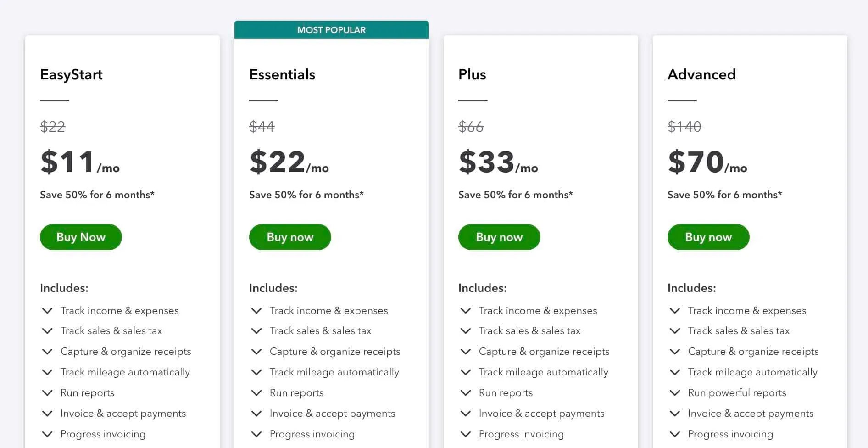The height and width of the screenshot is (448, 868).
Task: Click Plus 'Run reports' feature text
Action: click(x=506, y=393)
